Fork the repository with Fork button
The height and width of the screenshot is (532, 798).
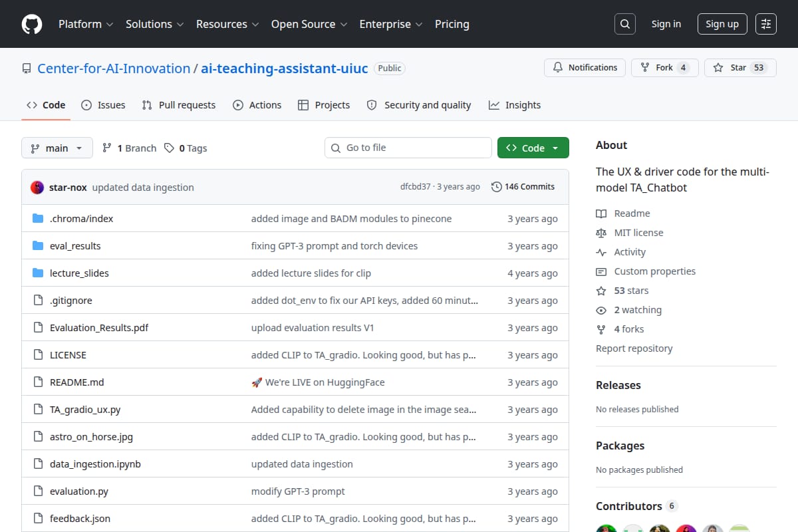point(664,67)
